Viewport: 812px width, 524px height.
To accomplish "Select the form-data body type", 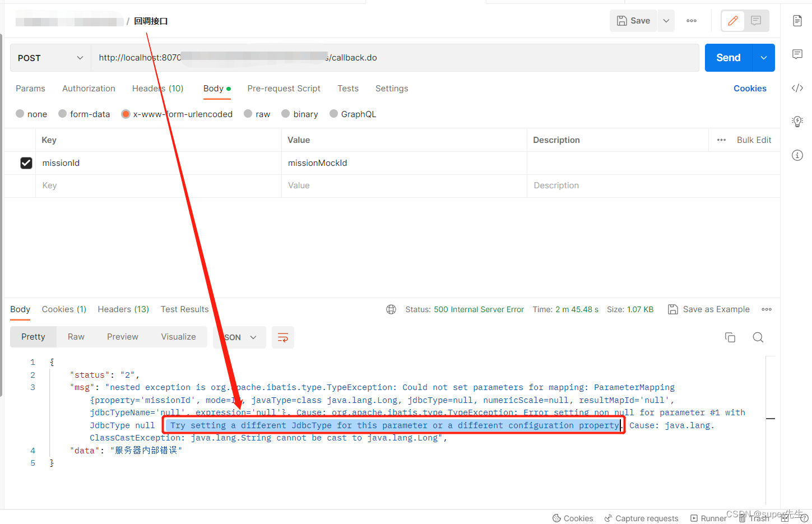I will click(x=84, y=114).
